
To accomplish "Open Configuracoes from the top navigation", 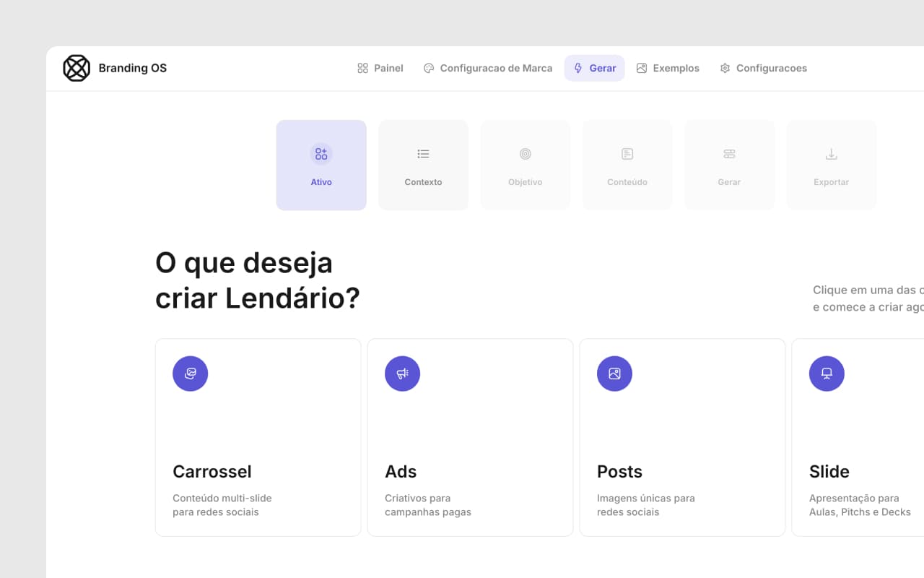I will 763,68.
